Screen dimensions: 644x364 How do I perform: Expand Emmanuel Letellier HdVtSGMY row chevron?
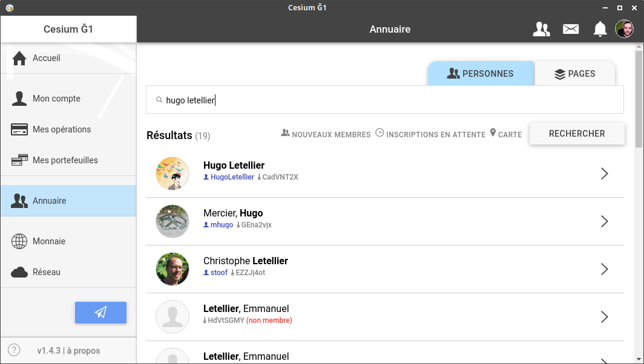point(604,317)
